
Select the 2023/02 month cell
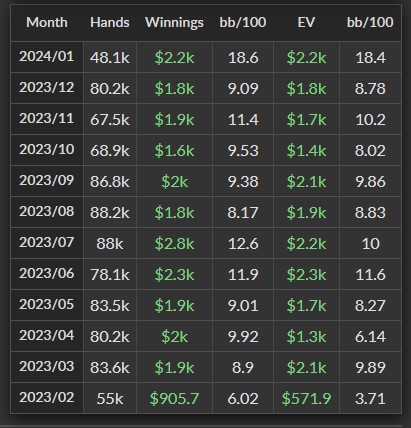pyautogui.click(x=47, y=397)
